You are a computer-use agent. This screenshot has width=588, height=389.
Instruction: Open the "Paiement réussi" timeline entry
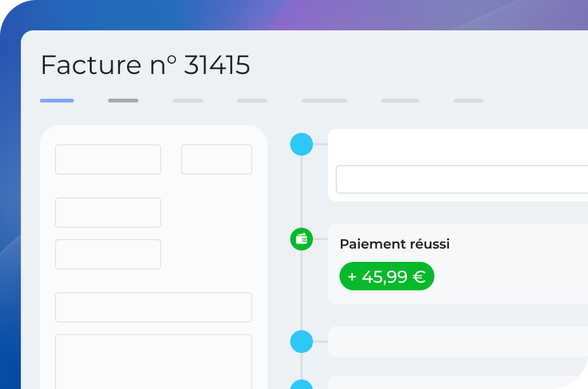point(395,244)
